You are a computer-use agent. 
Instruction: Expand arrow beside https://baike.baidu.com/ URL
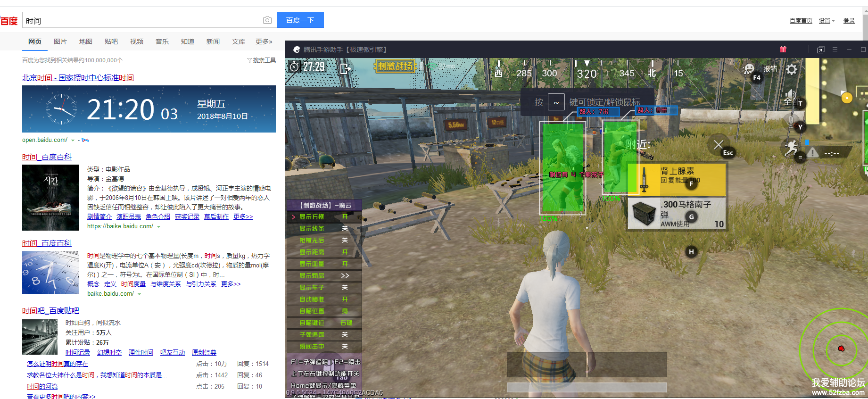click(158, 226)
